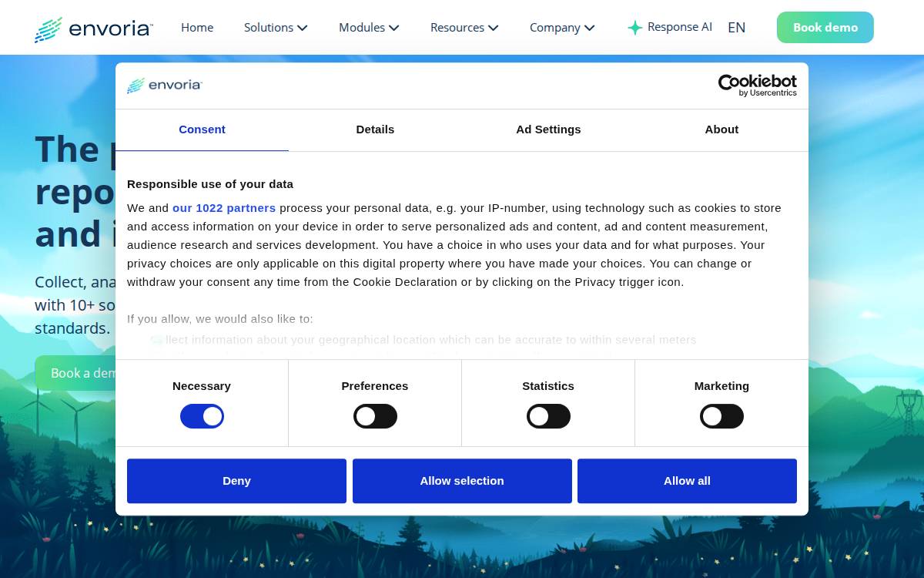Screen dimensions: 924x578
Task: Open Response AI from the navigation
Action: tap(669, 28)
